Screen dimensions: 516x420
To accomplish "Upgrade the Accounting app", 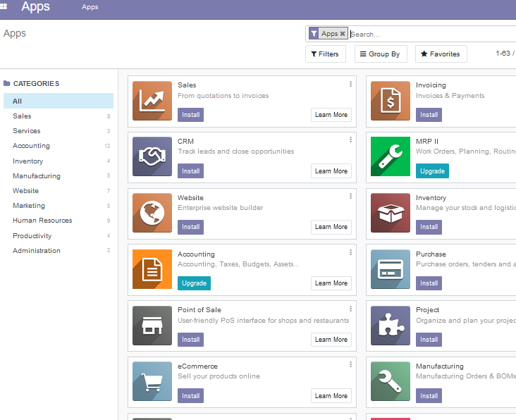I will [194, 283].
